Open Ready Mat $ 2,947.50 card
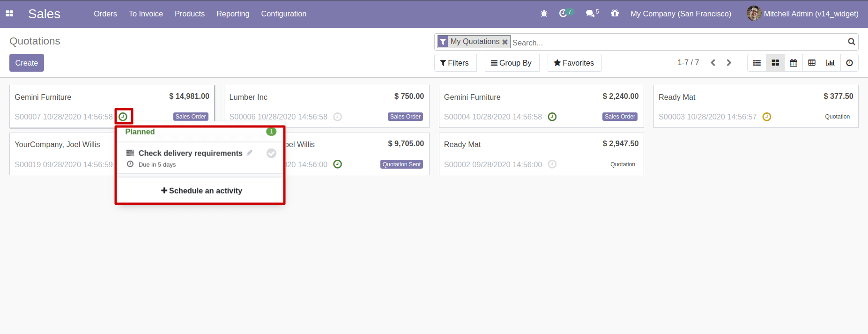This screenshot has width=868, height=334. point(541,154)
